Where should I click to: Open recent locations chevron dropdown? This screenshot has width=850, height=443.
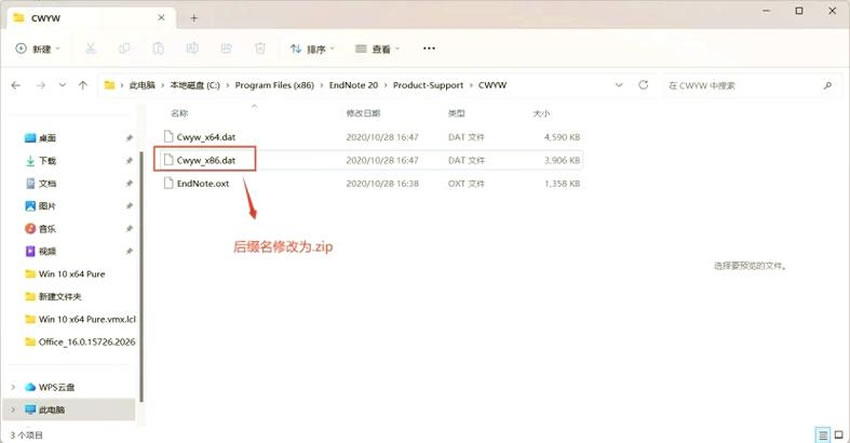pos(62,85)
